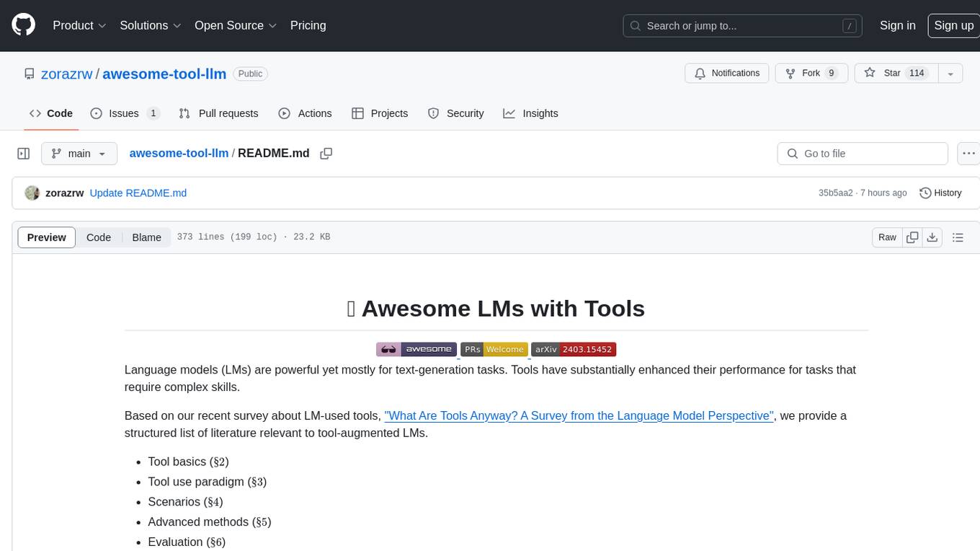Open the star lists dropdown arrow
The height and width of the screenshot is (551, 980).
point(950,74)
